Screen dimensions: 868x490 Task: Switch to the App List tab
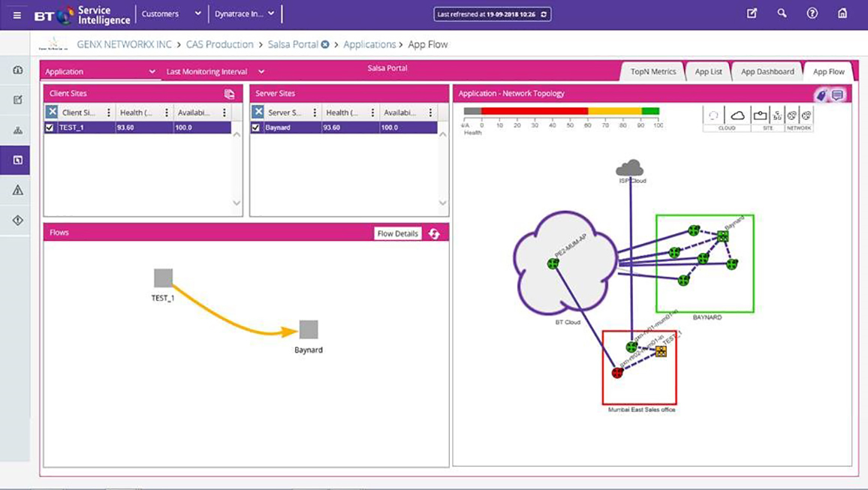coord(708,71)
